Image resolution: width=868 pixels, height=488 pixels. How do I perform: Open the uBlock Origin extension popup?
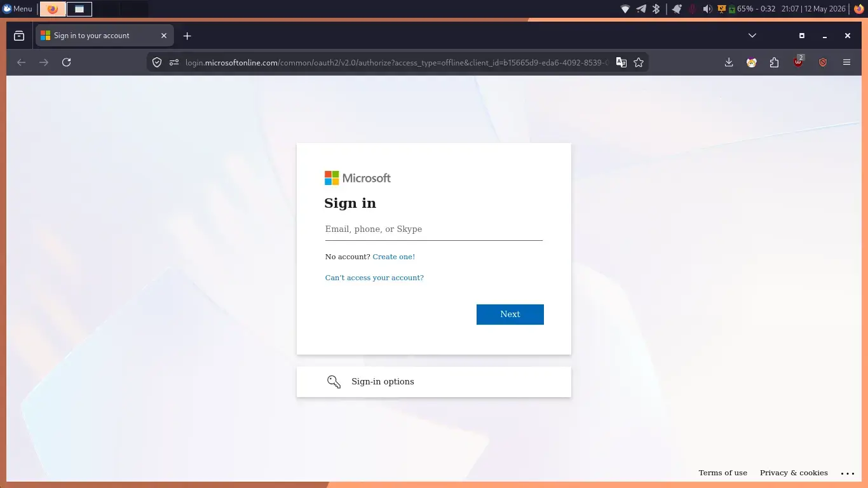[x=798, y=62]
